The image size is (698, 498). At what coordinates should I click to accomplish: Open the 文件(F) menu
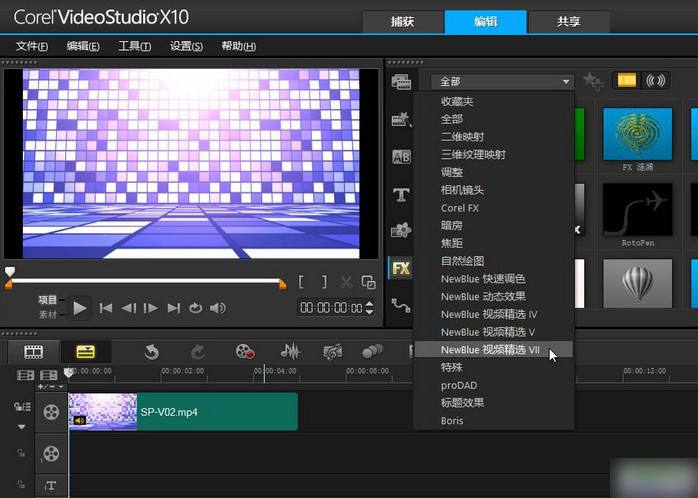click(x=32, y=46)
